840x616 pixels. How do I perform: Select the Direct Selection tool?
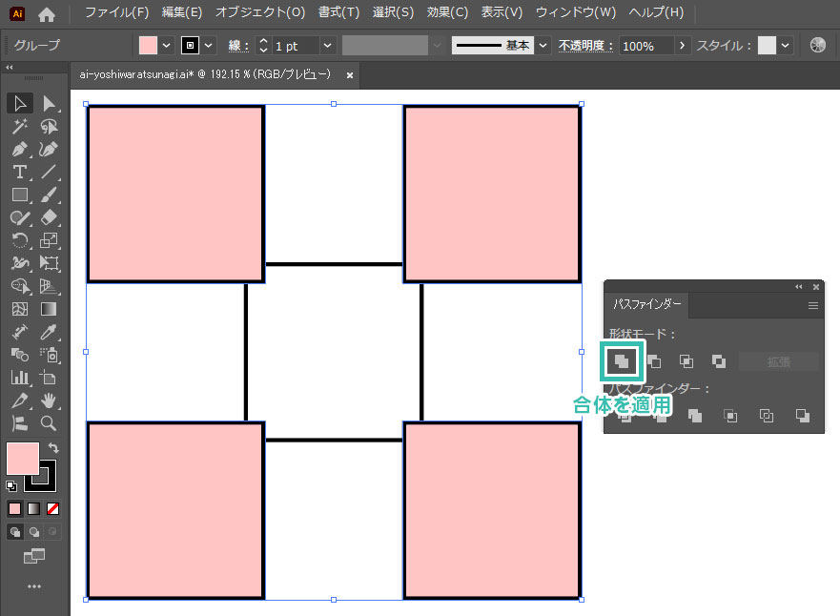(50, 103)
